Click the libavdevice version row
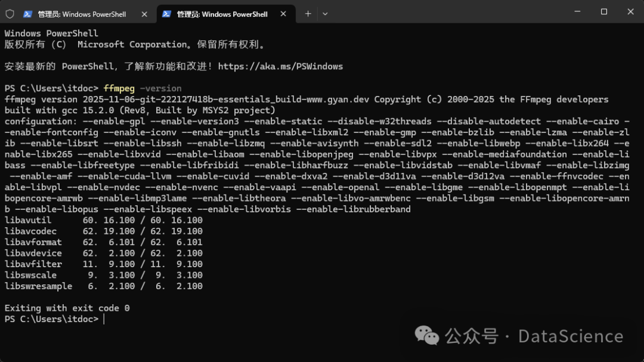 coord(104,253)
